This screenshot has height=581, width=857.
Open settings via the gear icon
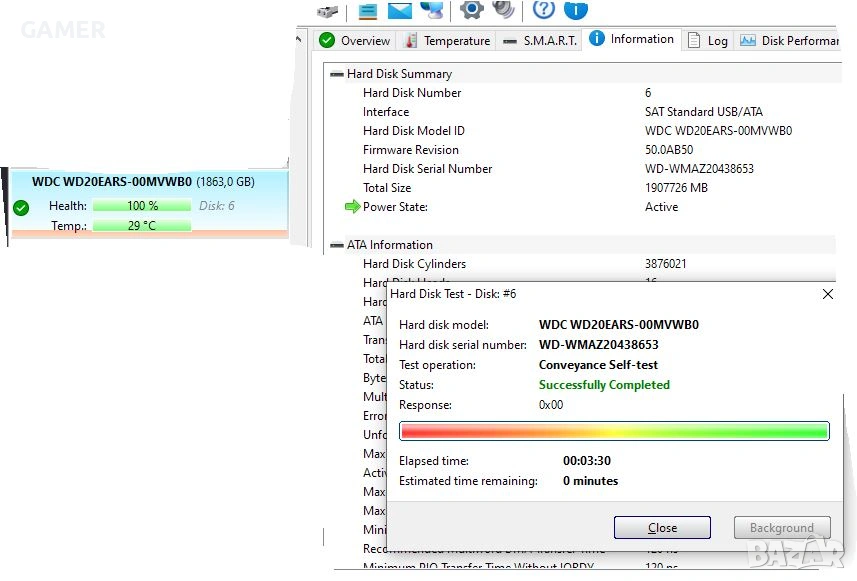pos(472,9)
